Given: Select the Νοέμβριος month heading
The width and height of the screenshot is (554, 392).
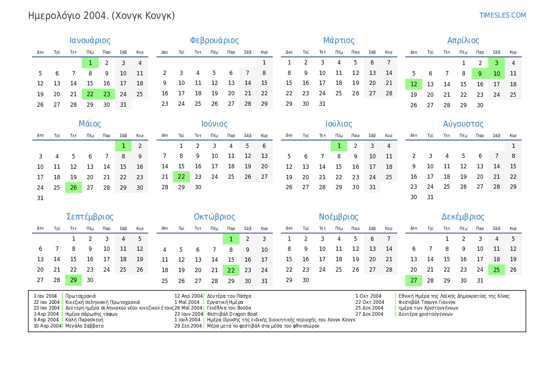Looking at the screenshot, I should [338, 217].
